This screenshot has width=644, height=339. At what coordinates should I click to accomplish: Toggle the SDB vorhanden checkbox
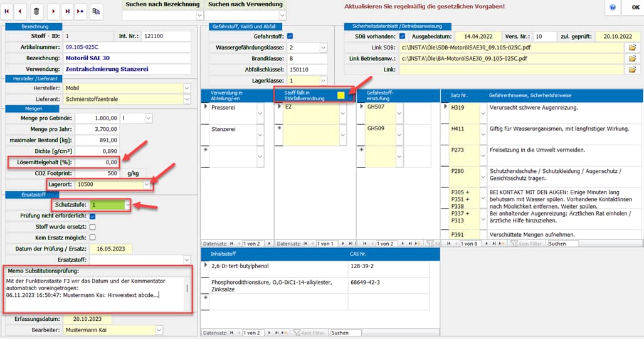click(x=402, y=36)
